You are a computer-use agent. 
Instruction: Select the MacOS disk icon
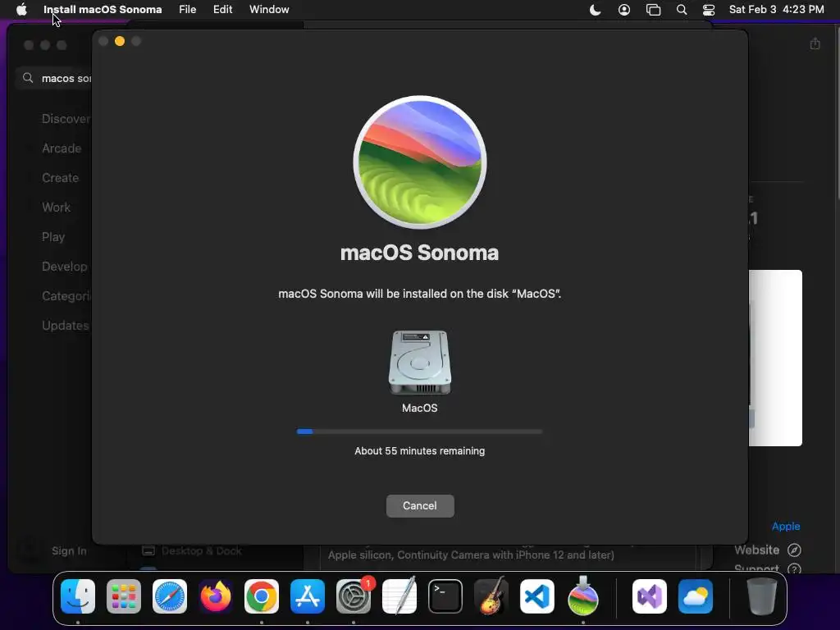click(420, 363)
